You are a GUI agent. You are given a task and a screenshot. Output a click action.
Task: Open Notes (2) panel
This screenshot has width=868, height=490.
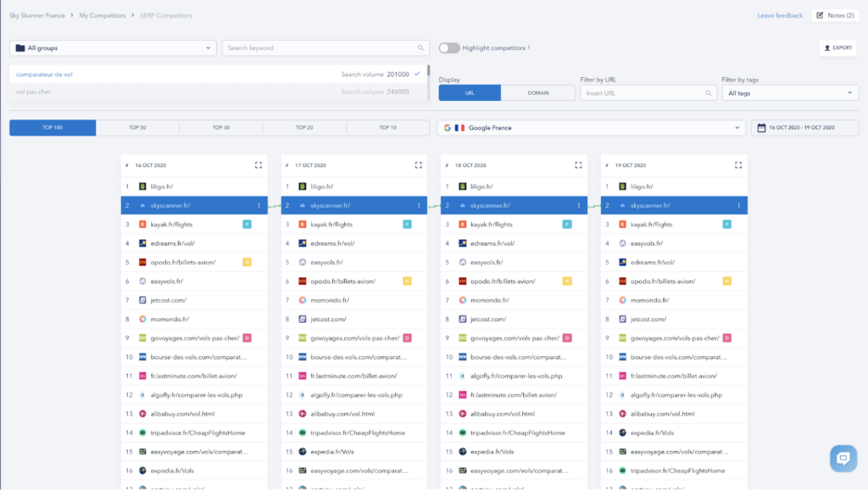(835, 15)
